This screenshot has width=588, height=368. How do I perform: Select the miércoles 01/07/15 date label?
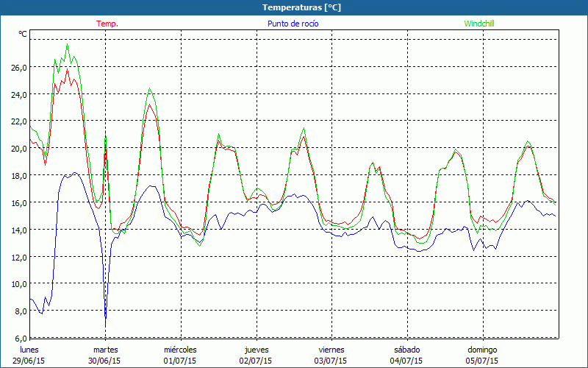point(181,355)
